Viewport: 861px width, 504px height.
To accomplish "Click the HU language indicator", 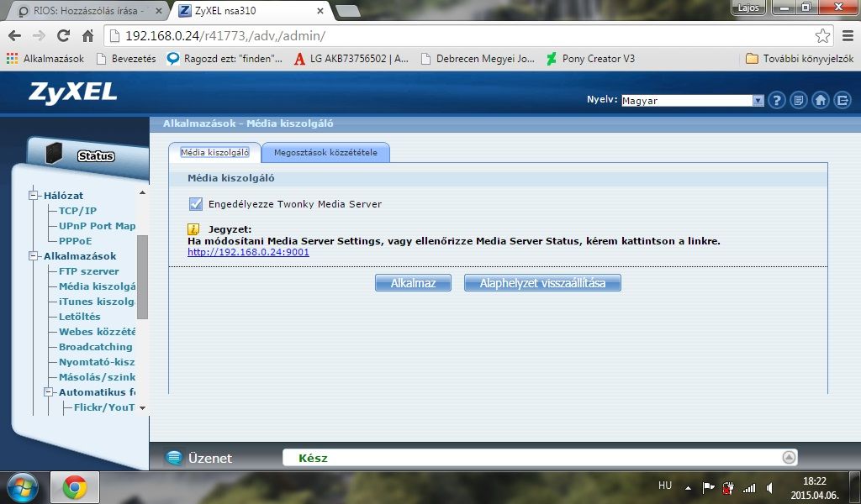I will (x=665, y=486).
